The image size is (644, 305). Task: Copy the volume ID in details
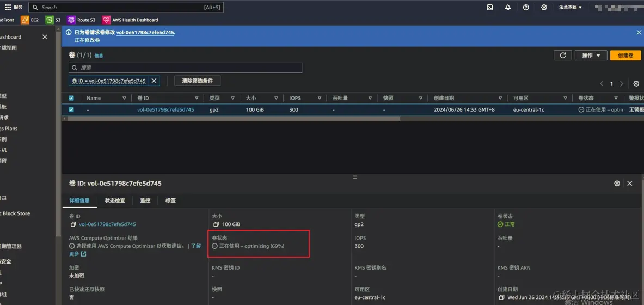pyautogui.click(x=73, y=224)
